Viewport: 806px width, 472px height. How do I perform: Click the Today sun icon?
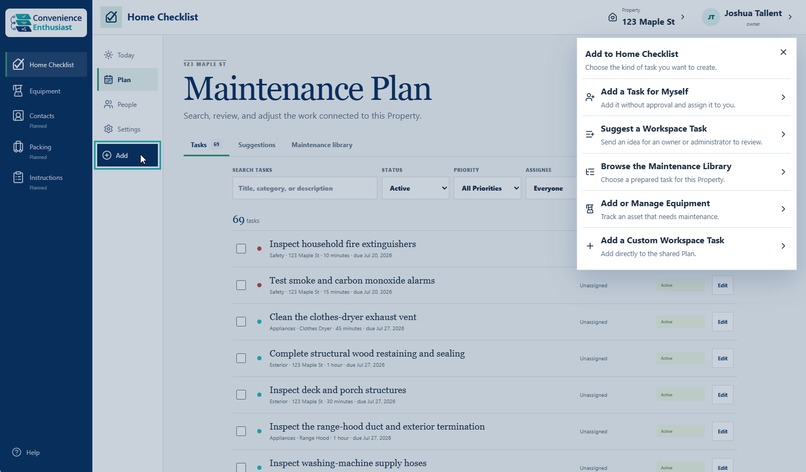pyautogui.click(x=108, y=55)
